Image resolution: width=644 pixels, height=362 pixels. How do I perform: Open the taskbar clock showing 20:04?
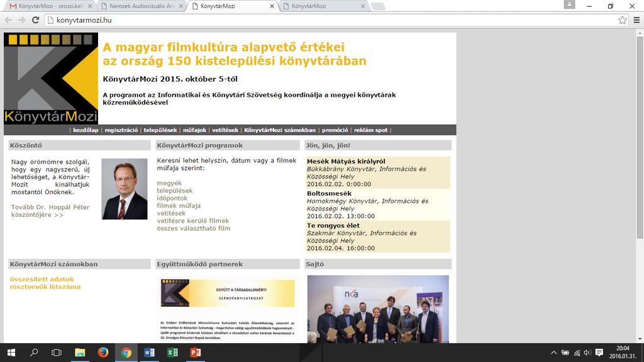[x=623, y=353]
